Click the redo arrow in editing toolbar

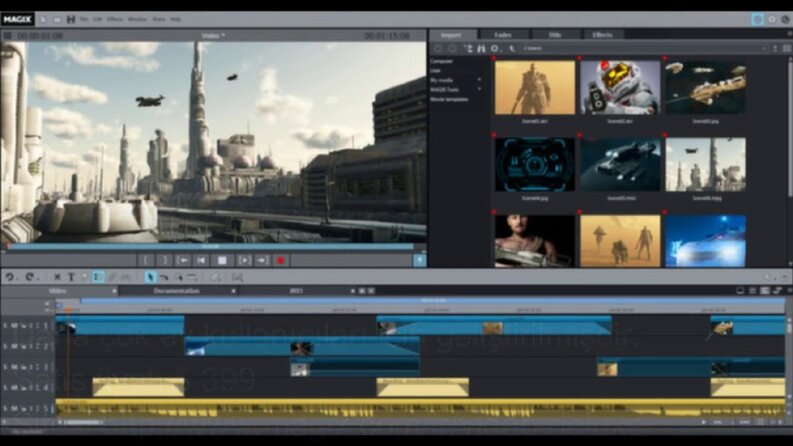coord(30,277)
